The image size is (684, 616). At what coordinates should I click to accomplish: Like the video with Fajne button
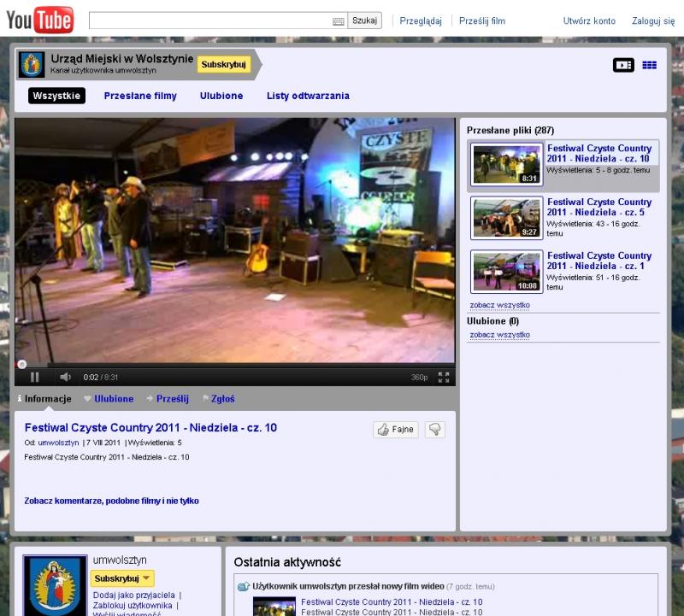click(x=396, y=430)
